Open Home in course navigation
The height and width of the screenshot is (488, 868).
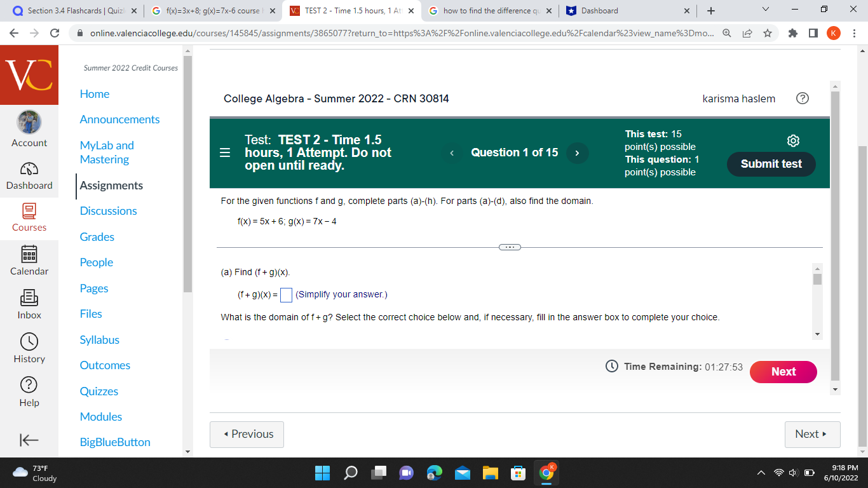[x=95, y=94]
